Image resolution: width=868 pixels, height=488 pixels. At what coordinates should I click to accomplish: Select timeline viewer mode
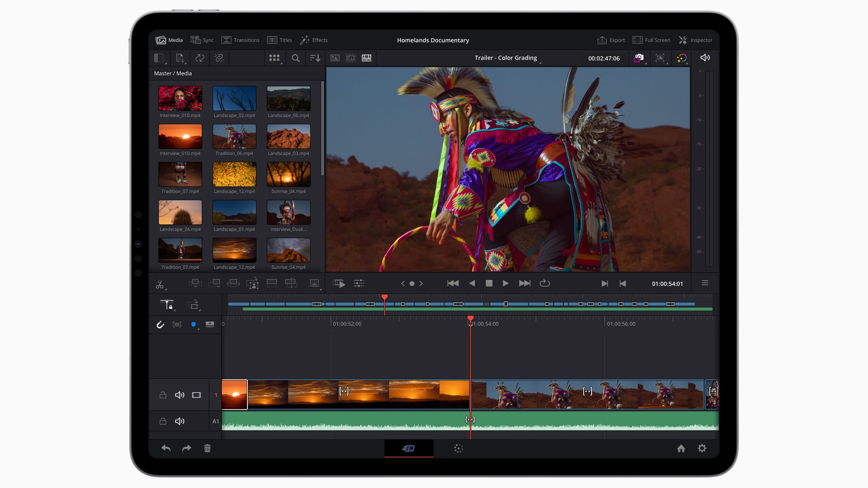(x=366, y=58)
